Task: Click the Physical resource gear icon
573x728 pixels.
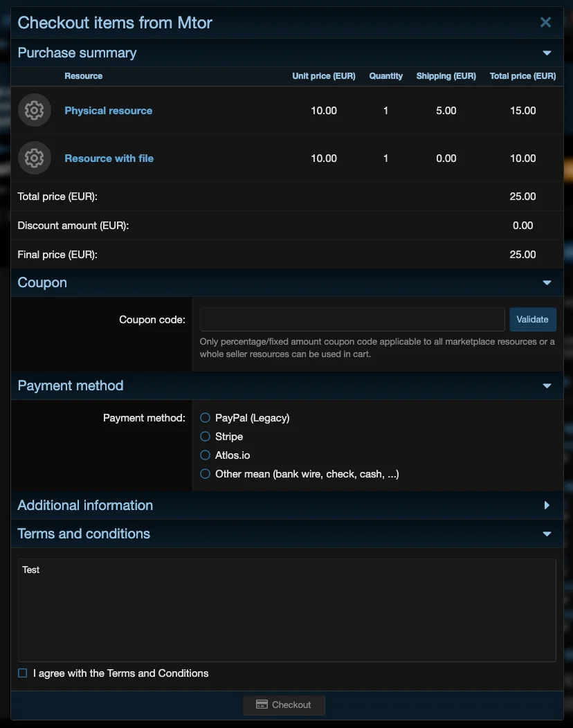Action: click(x=34, y=111)
